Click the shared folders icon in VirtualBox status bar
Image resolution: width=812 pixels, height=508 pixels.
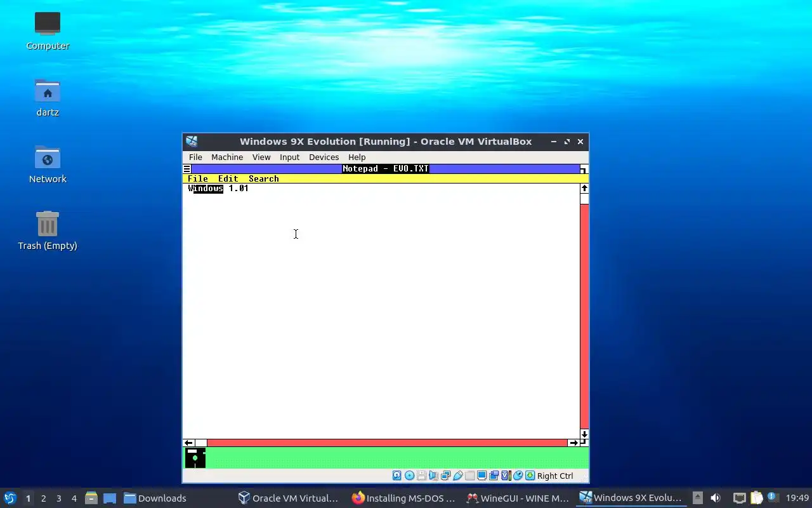(x=469, y=476)
